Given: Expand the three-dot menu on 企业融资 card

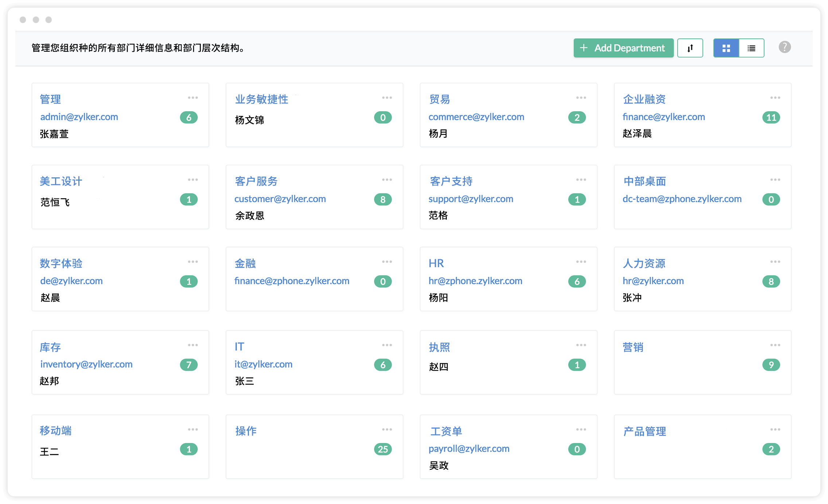Looking at the screenshot, I should (775, 98).
